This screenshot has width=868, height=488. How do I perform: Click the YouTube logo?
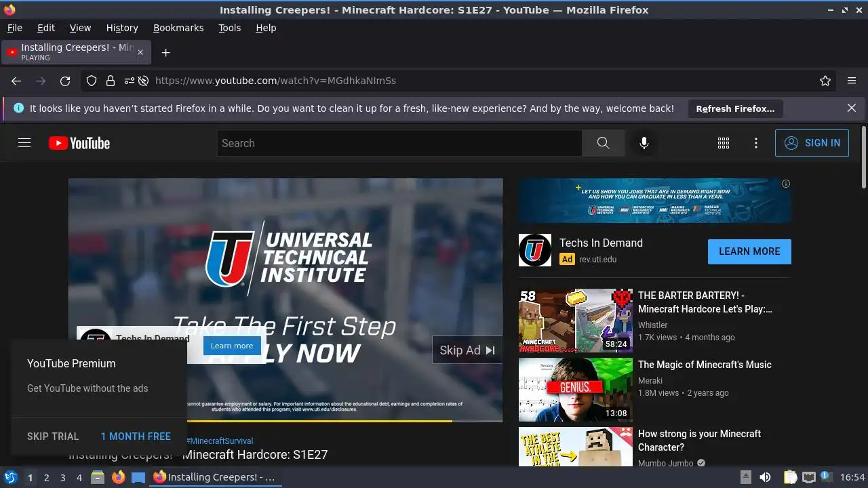pos(79,143)
